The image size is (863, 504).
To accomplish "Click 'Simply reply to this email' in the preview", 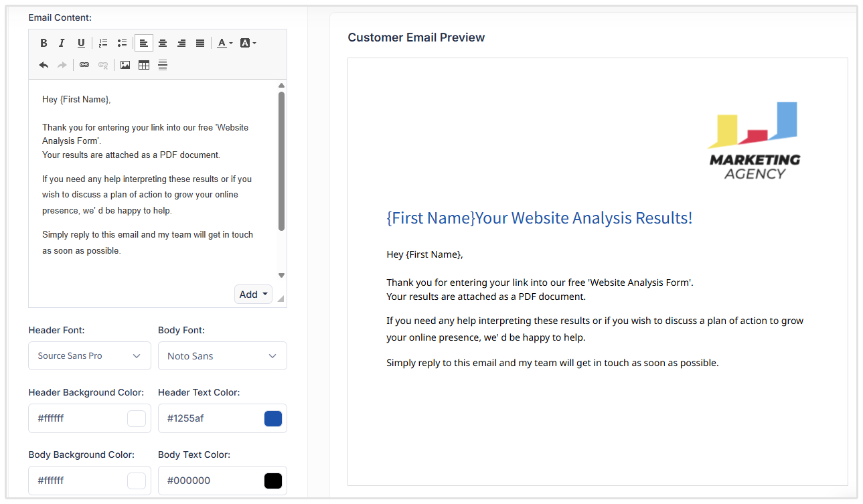I will pos(552,363).
